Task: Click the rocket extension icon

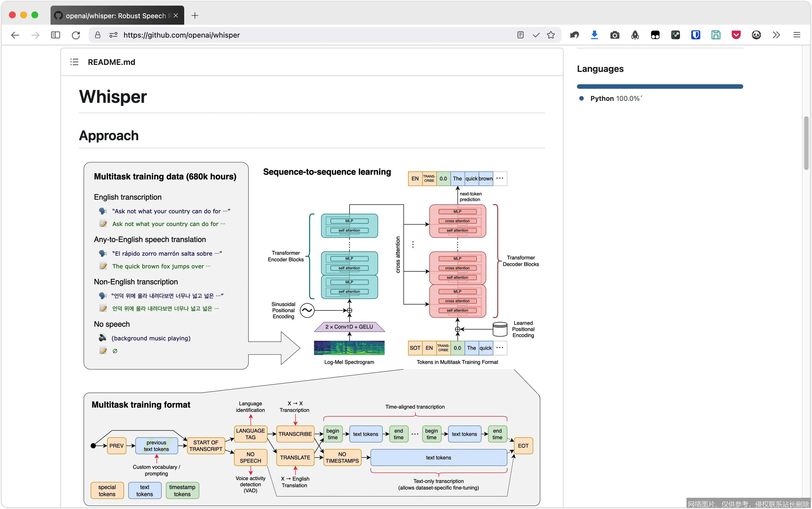Action: tap(635, 35)
